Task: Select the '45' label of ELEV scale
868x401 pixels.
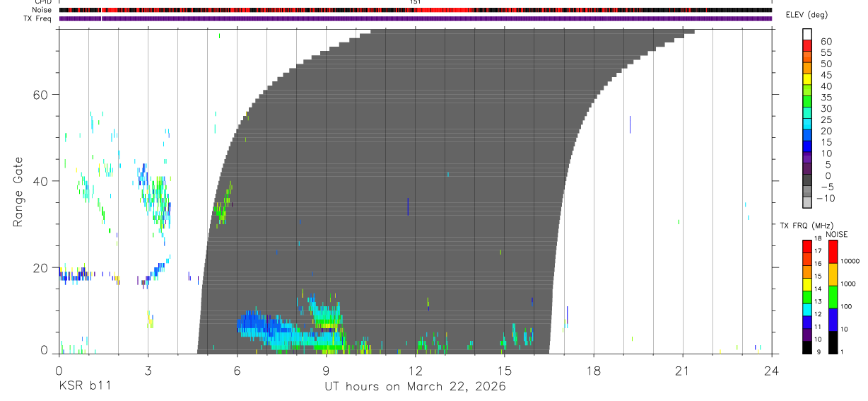Action: click(826, 75)
